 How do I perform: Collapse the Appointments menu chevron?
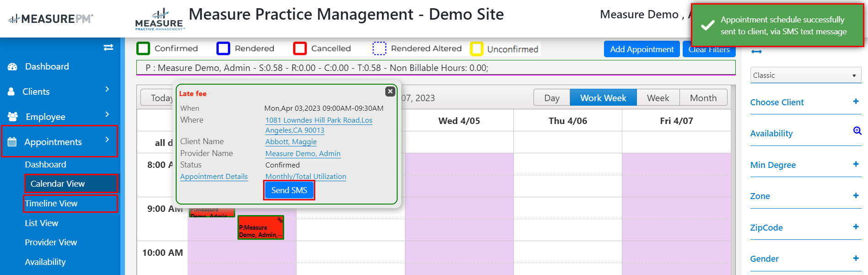tap(107, 140)
